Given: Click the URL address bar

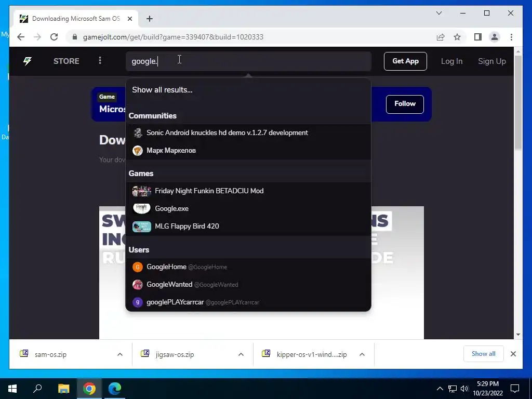Looking at the screenshot, I should (249, 37).
